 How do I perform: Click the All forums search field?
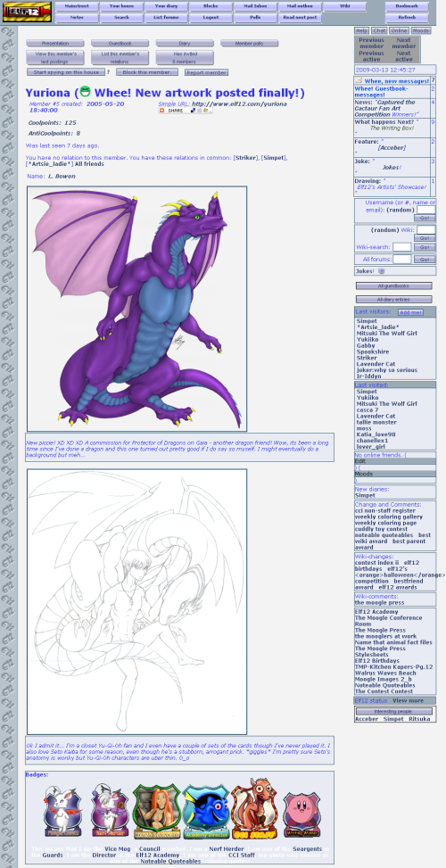pyautogui.click(x=401, y=259)
